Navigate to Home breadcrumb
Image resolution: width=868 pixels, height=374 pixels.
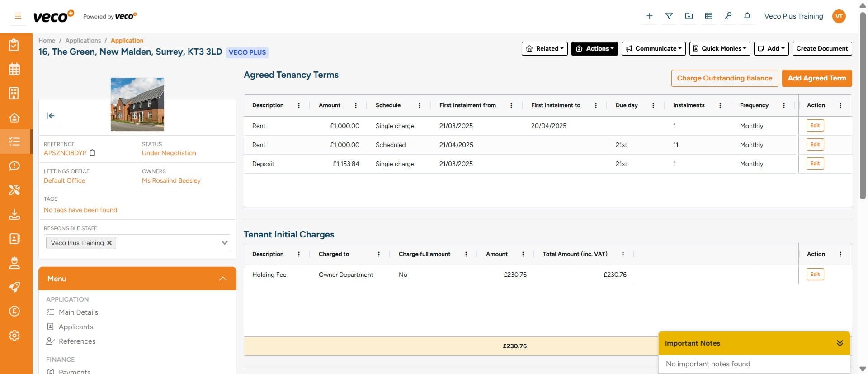[47, 40]
